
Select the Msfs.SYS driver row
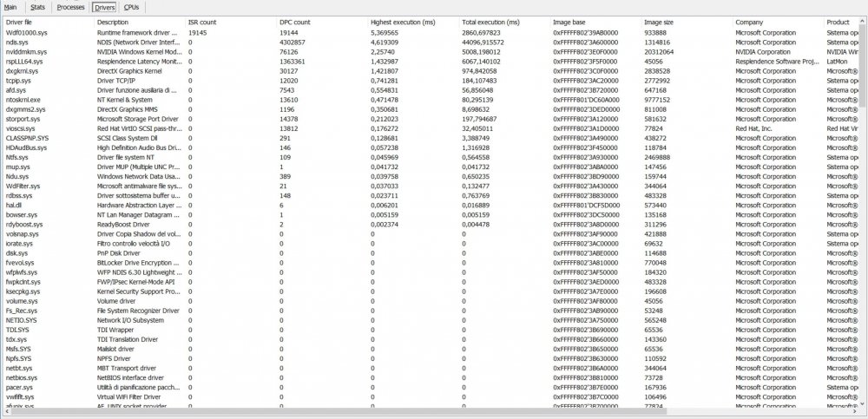[x=431, y=349]
